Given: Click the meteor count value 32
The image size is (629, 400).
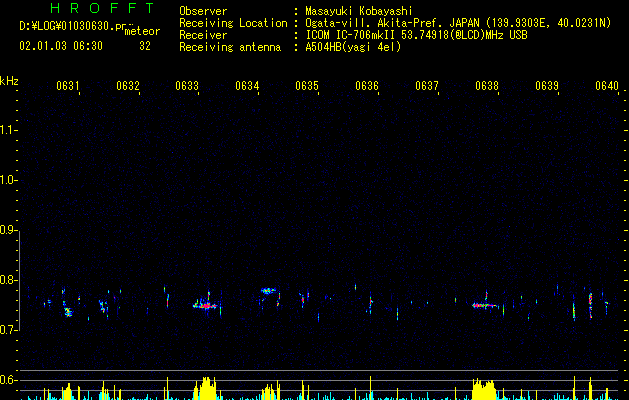Looking at the screenshot, I should click(145, 46).
